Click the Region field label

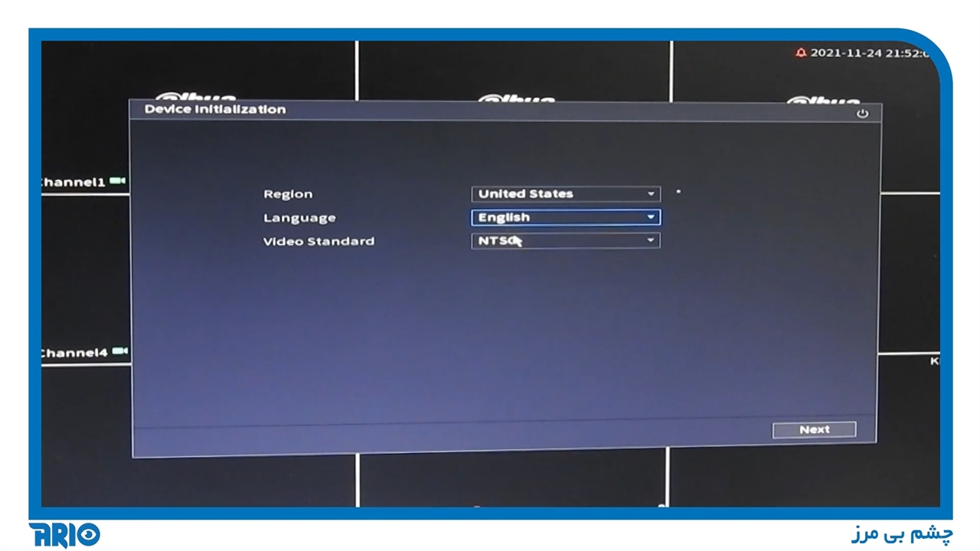288,194
